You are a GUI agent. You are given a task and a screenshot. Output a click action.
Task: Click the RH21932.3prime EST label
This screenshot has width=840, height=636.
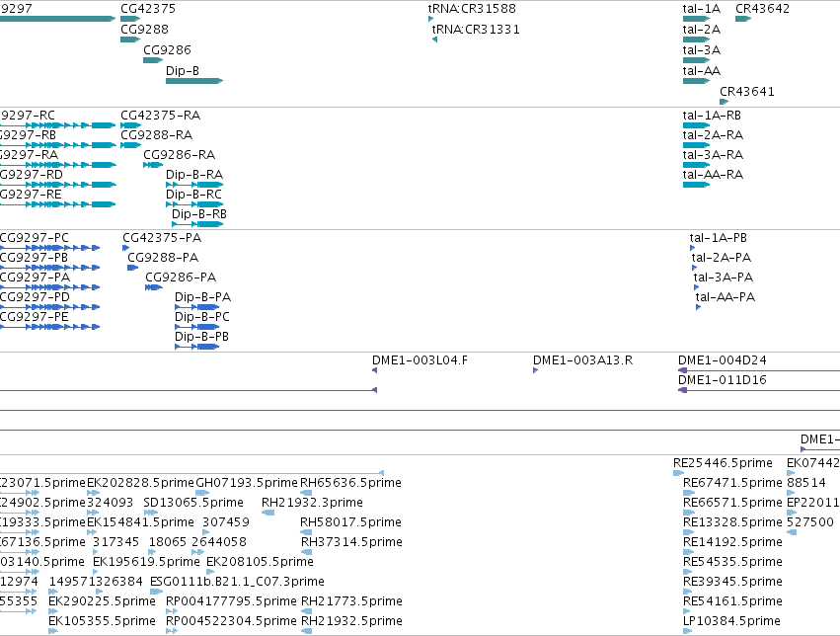point(312,503)
